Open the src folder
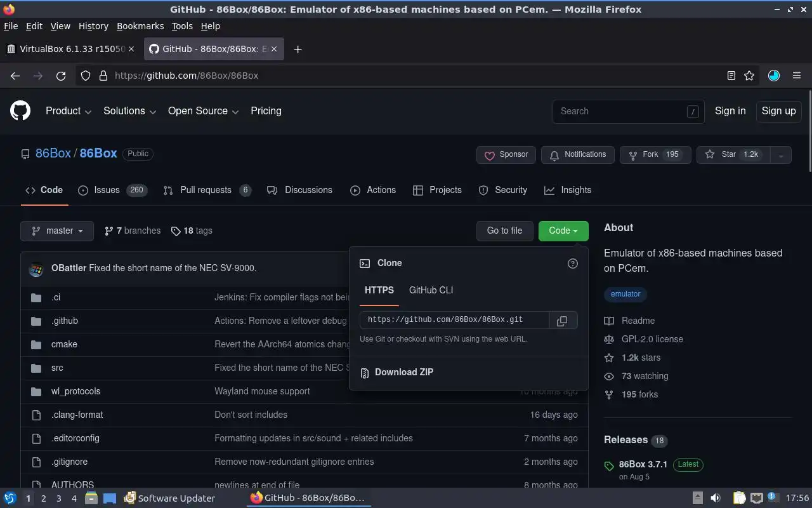Viewport: 812px width, 508px height. (57, 368)
